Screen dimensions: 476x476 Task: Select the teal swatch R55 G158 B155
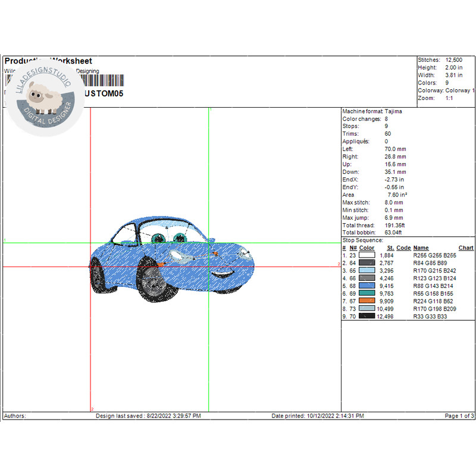tap(367, 294)
